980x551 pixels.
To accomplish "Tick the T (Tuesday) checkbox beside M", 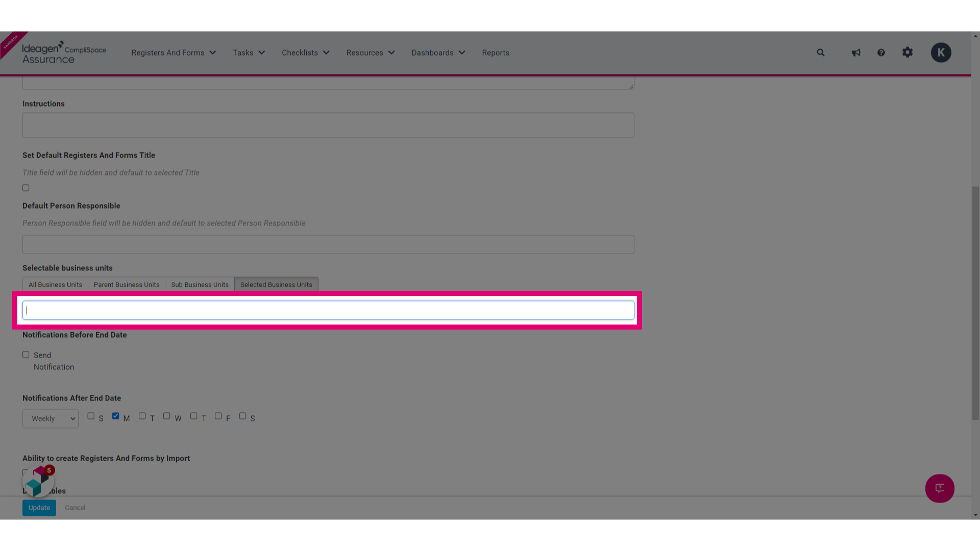I will click(142, 416).
